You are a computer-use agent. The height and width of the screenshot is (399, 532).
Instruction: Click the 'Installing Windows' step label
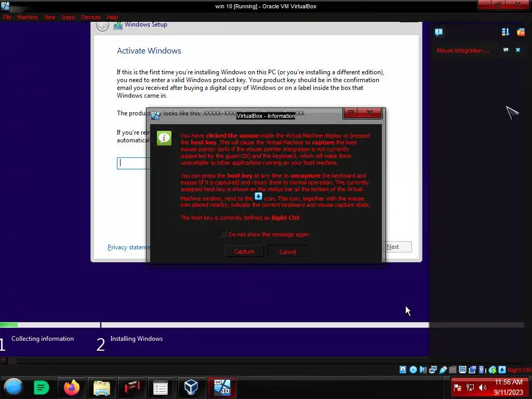[137, 339]
